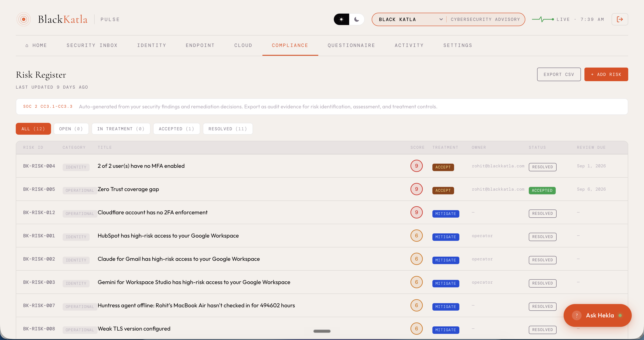The width and height of the screenshot is (644, 340).
Task: Click the question mark icon in Ask Hekla
Action: (577, 315)
